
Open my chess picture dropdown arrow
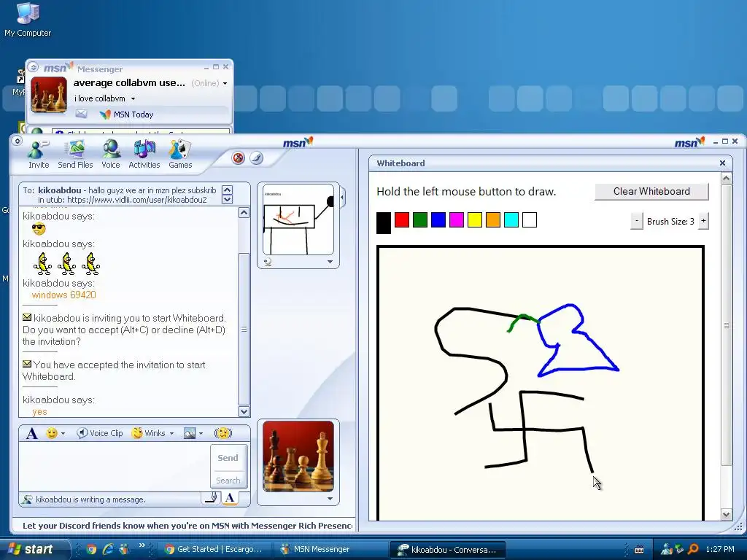click(x=330, y=499)
